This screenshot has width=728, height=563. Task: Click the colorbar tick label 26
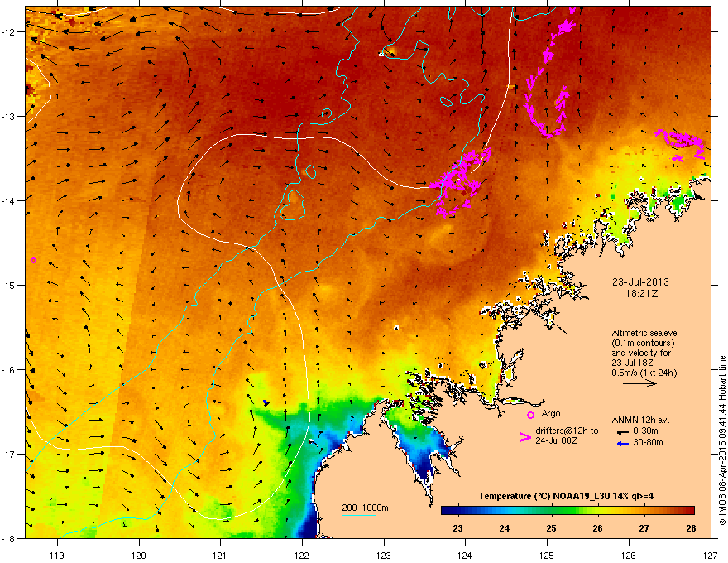tap(597, 528)
